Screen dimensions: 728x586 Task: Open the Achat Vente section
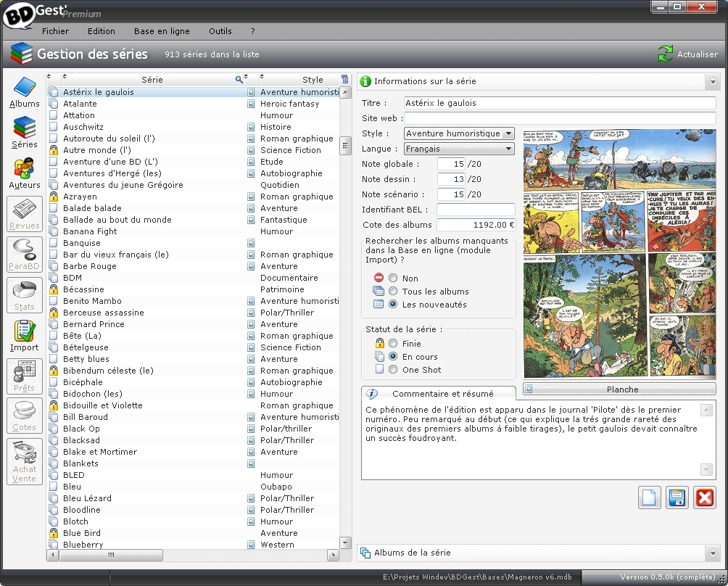pyautogui.click(x=24, y=461)
